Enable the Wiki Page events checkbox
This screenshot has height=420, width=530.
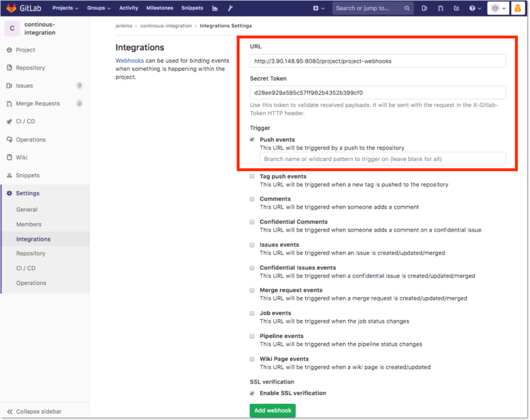252,359
